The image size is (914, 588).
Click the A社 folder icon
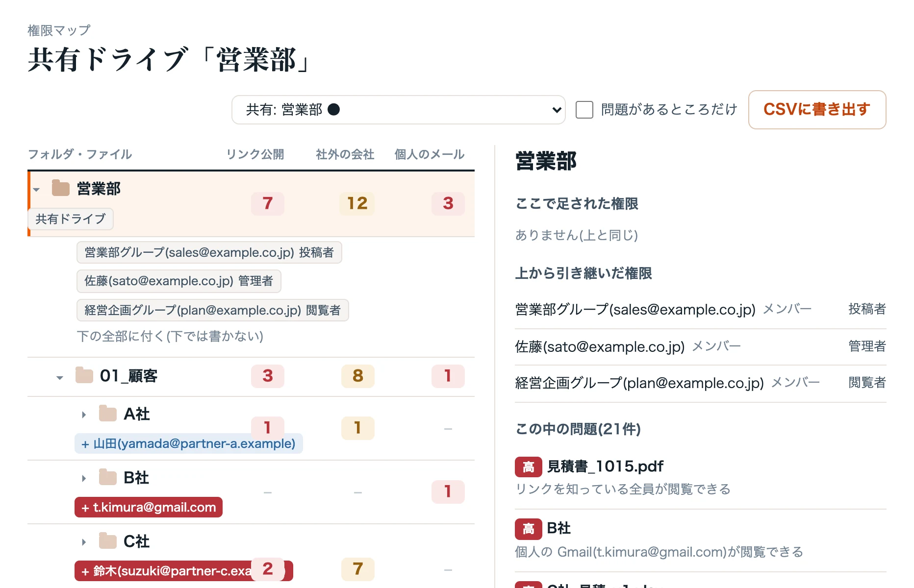108,414
